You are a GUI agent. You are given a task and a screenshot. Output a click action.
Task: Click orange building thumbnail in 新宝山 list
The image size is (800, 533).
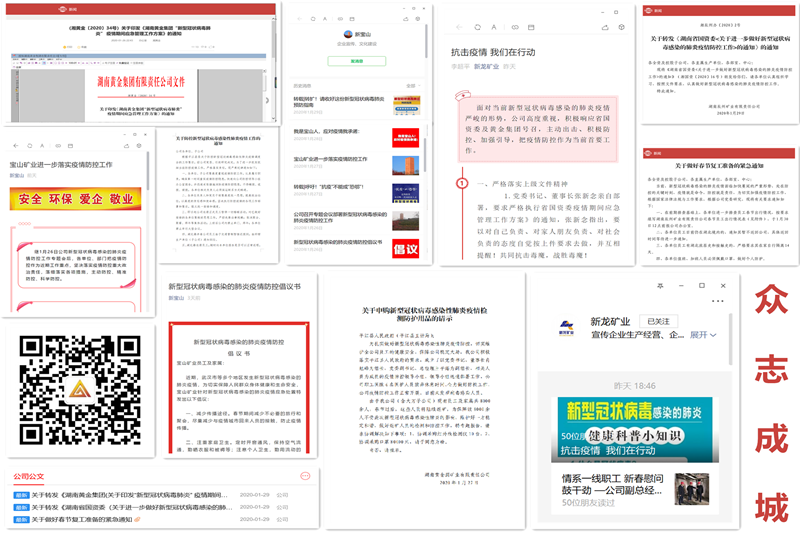[406, 165]
